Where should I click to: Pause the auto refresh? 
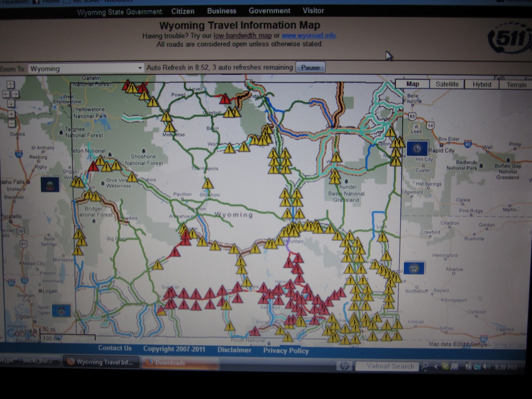(310, 67)
